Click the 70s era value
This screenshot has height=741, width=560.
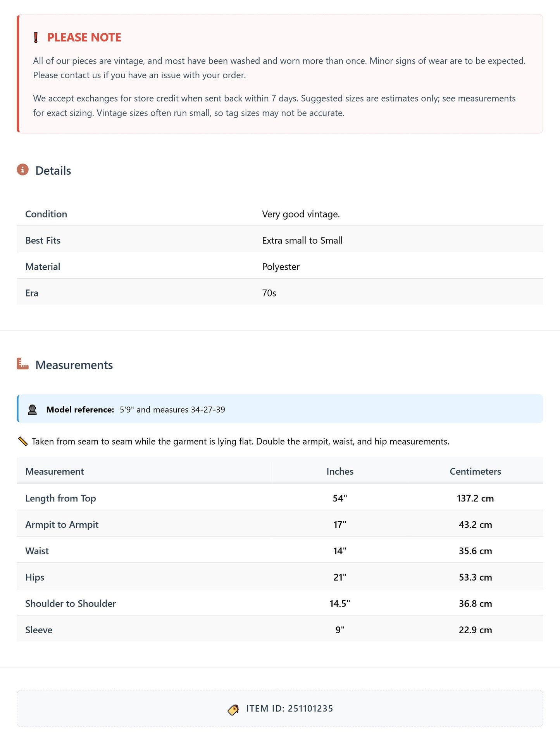(269, 293)
